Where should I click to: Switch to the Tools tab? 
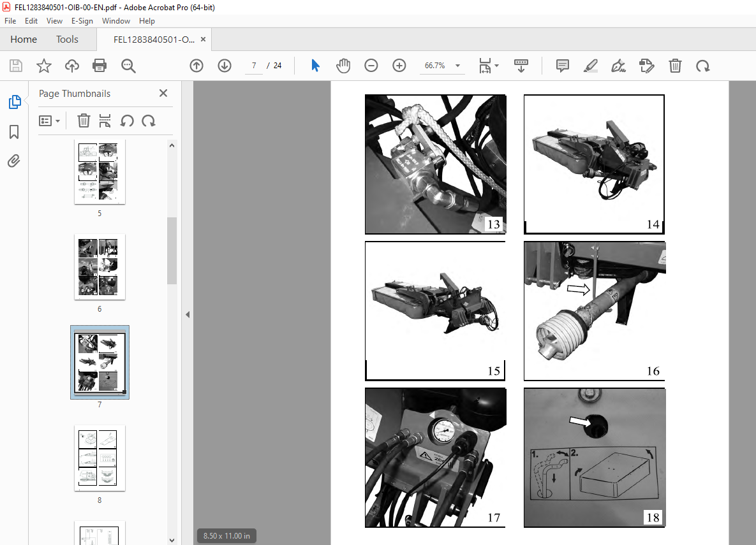67,40
